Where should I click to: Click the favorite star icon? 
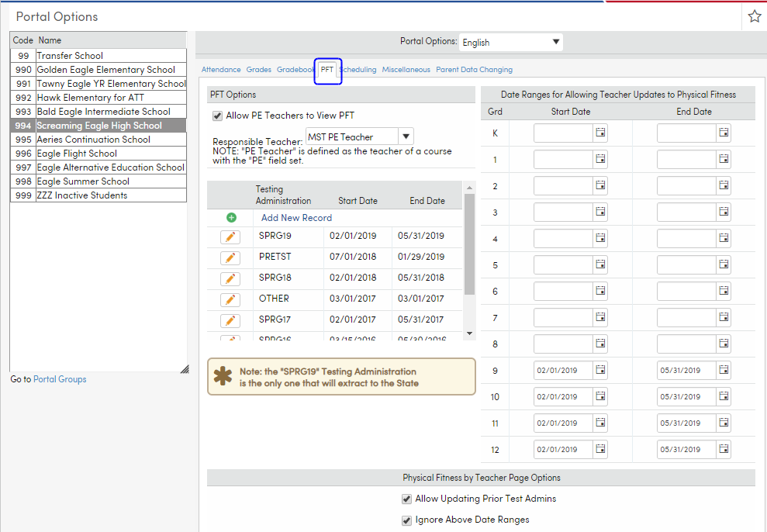pyautogui.click(x=755, y=15)
